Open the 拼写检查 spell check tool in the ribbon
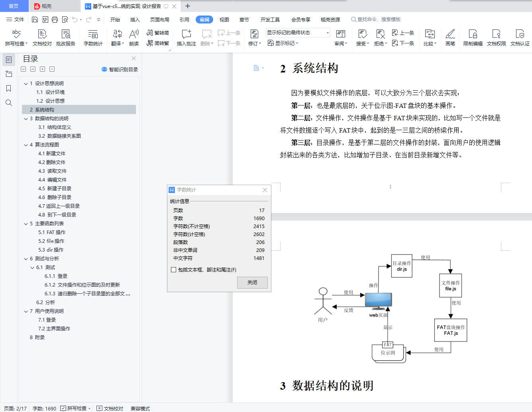Screen dimensions: 532x412 [x=16, y=38]
